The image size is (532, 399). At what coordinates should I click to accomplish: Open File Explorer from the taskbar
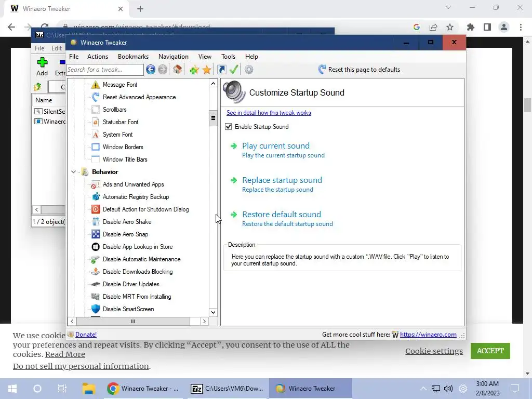click(x=88, y=389)
